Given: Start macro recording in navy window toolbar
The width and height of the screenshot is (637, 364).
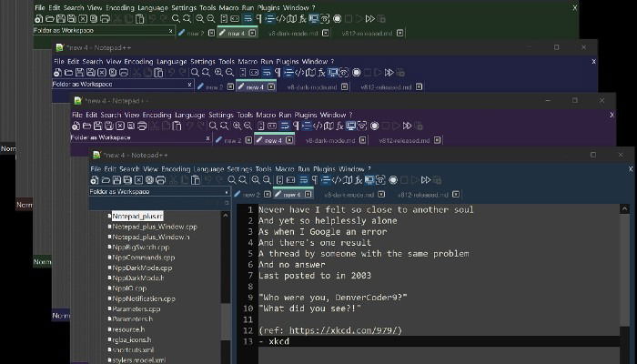Looking at the screenshot, I should click(357, 73).
